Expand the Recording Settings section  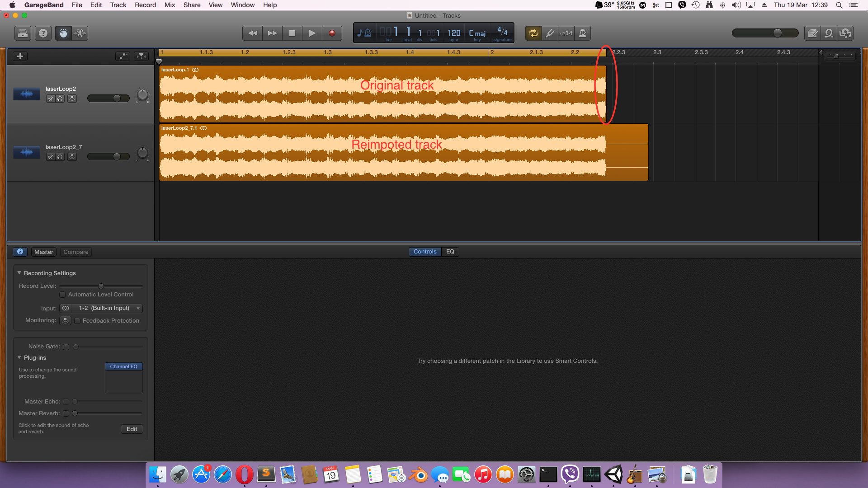tap(20, 273)
